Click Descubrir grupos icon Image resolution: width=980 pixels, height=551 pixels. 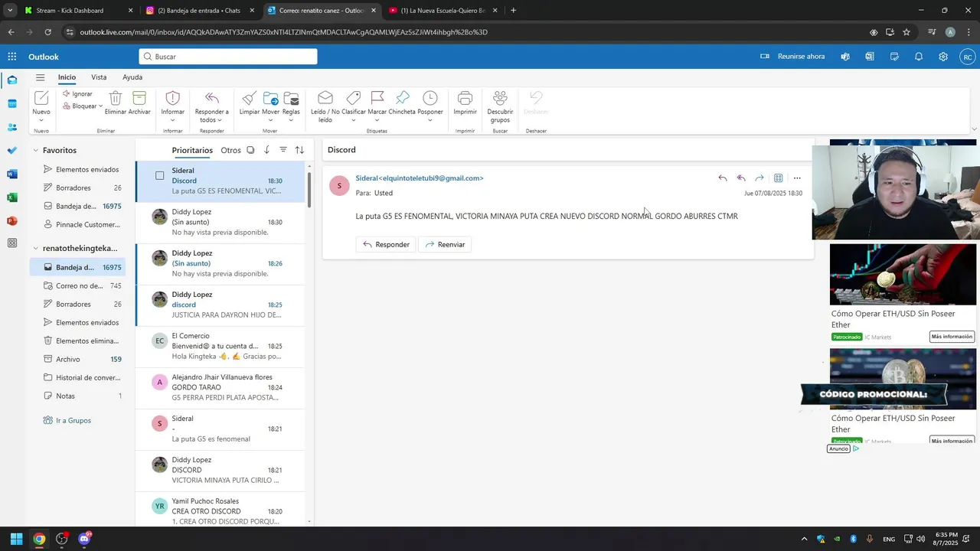click(x=500, y=98)
